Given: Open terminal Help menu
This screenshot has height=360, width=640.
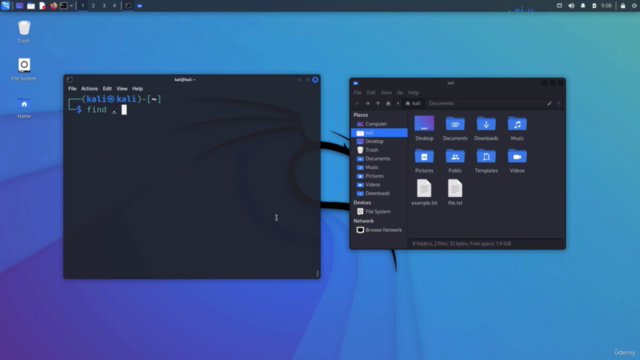Looking at the screenshot, I should tap(138, 89).
